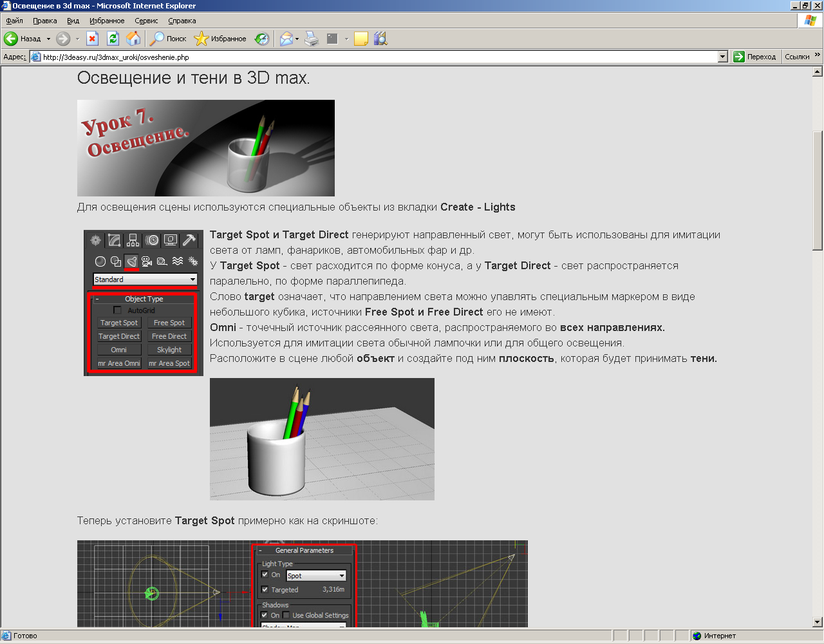Expand the Ссылки chevron overflow
Image resolution: width=824 pixels, height=644 pixels.
[818, 55]
